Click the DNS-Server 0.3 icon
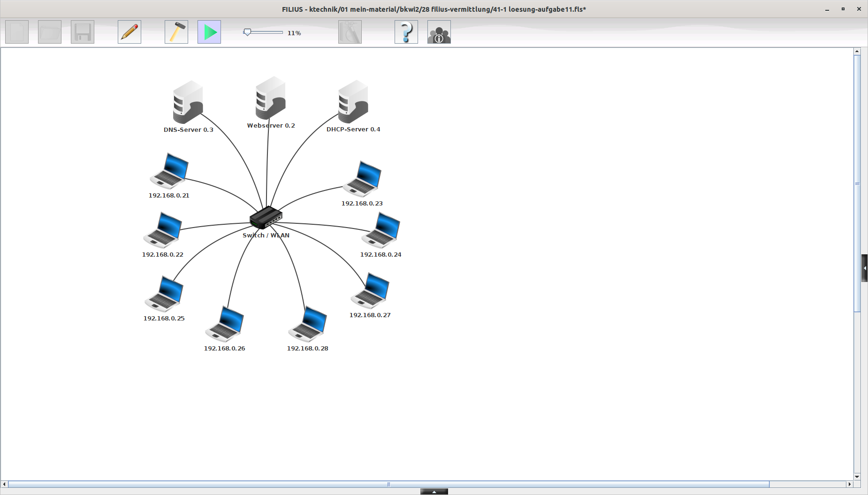The width and height of the screenshot is (868, 495). (188, 103)
